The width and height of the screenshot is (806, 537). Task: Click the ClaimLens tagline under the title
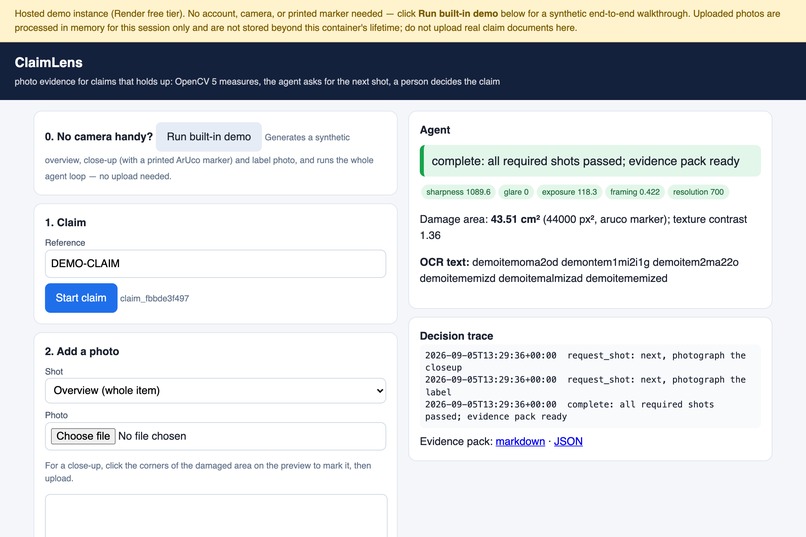(257, 82)
